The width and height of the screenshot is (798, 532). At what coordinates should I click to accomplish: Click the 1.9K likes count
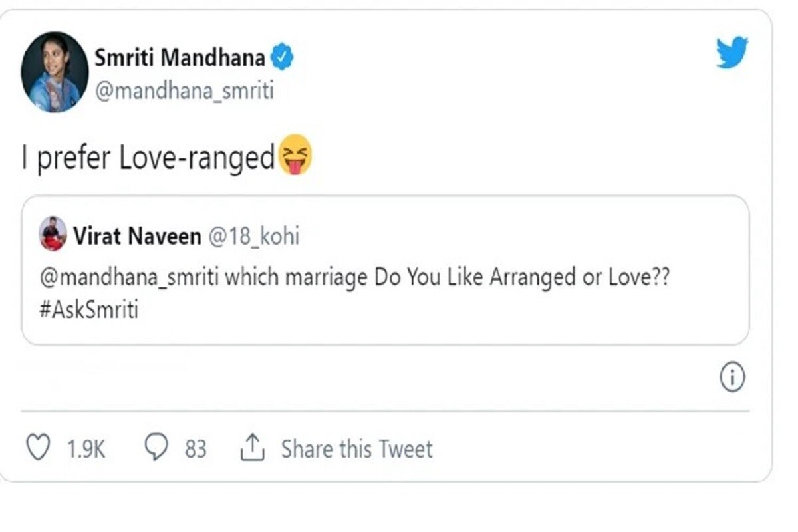pos(86,450)
